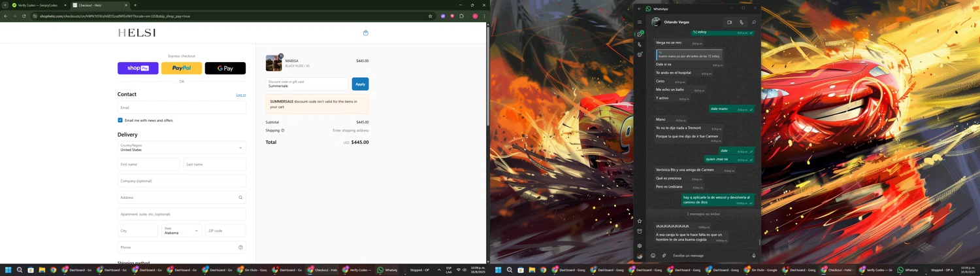Viewport: 980px width, 276px height.
Task: Click the Helsi store logo
Action: (x=137, y=33)
